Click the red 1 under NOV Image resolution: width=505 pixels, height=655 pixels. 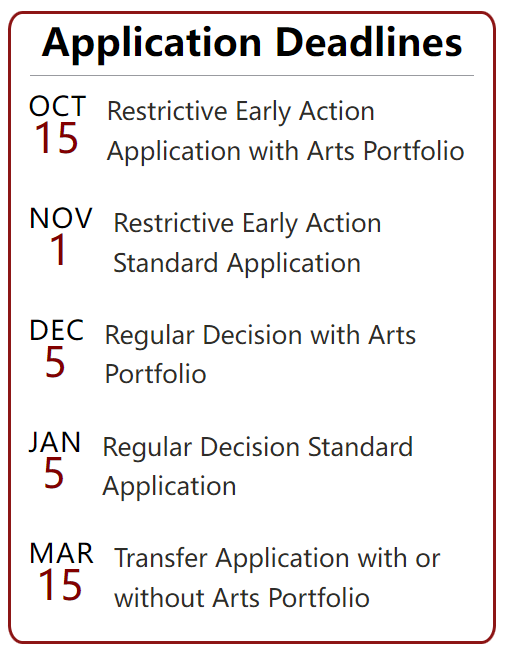(58, 250)
